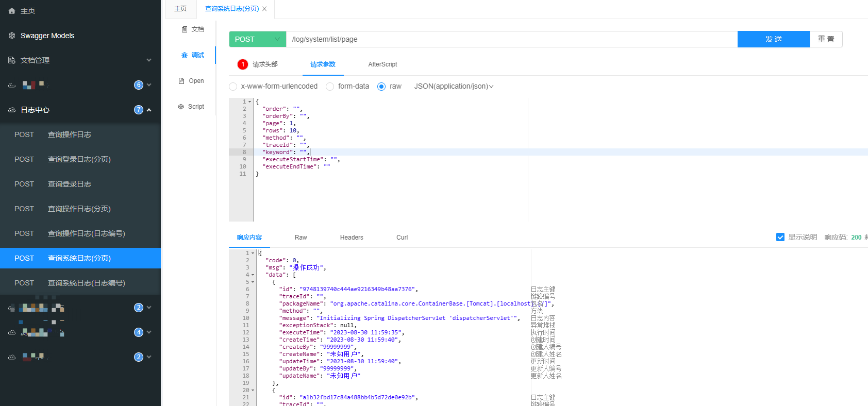Click the /log/system/list/page URL field
Viewport: 868px width, 406px height.
[512, 39]
